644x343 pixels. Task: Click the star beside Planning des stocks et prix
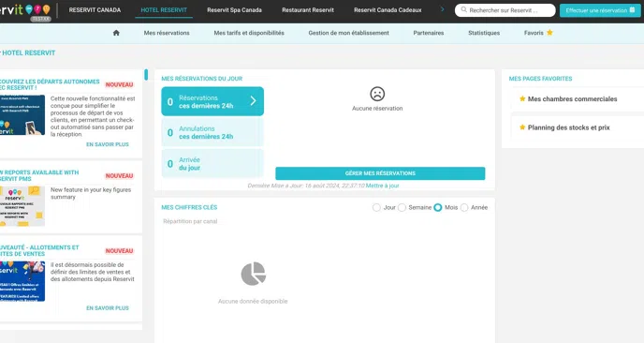point(522,127)
